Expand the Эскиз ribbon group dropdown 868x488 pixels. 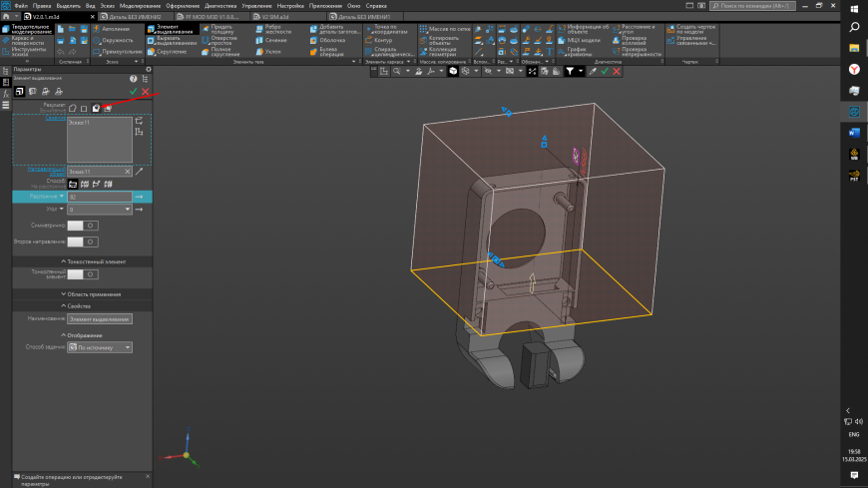[136, 62]
